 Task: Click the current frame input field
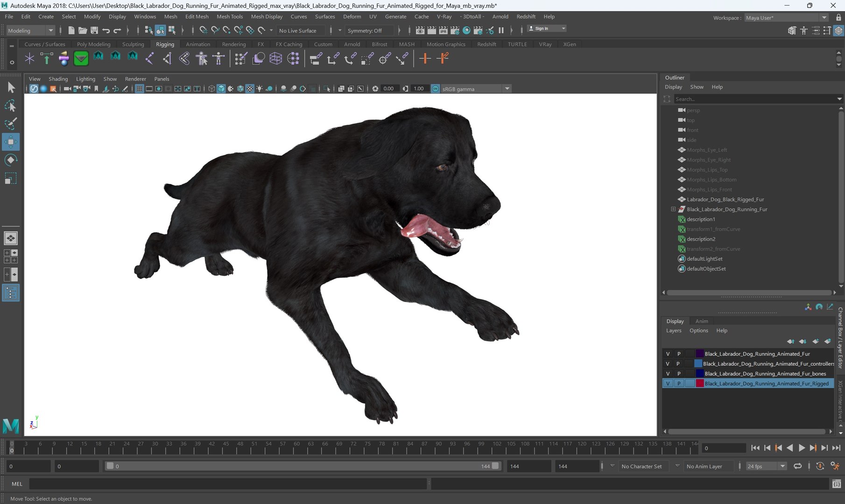(723, 448)
